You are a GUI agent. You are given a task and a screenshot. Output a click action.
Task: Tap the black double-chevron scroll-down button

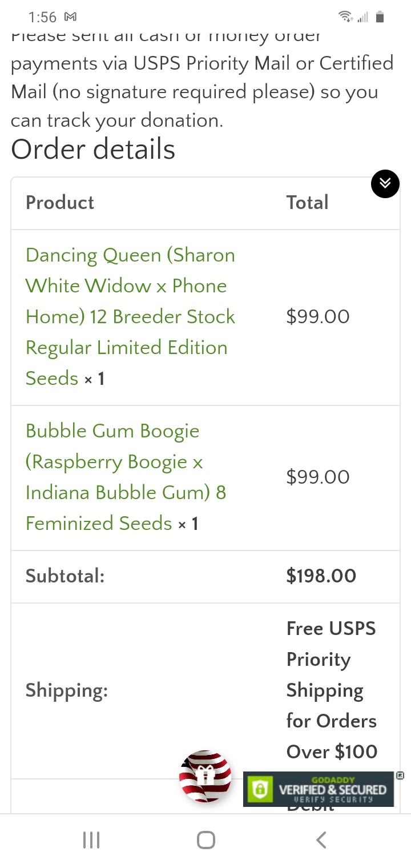(385, 184)
